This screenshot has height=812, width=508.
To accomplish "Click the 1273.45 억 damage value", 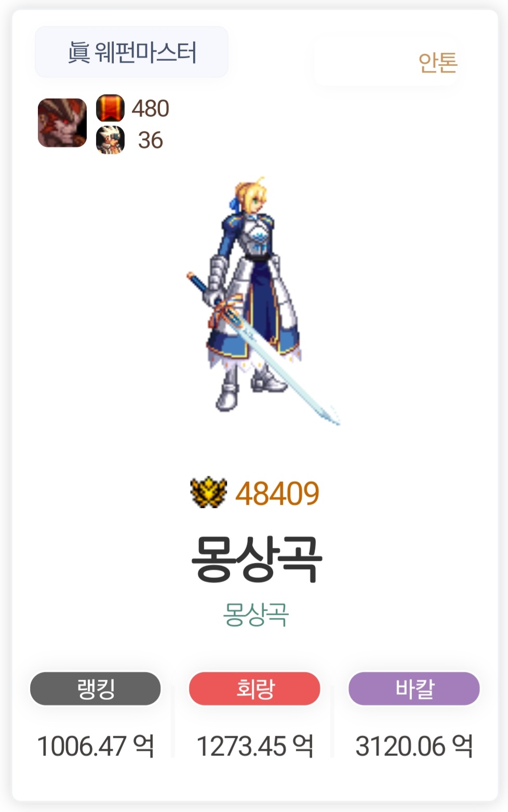I will (x=255, y=746).
